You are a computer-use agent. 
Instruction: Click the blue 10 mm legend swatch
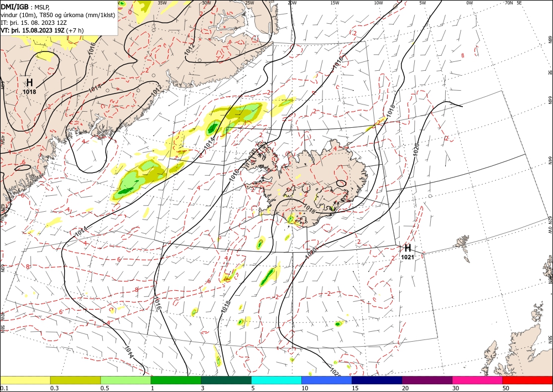click(x=327, y=380)
